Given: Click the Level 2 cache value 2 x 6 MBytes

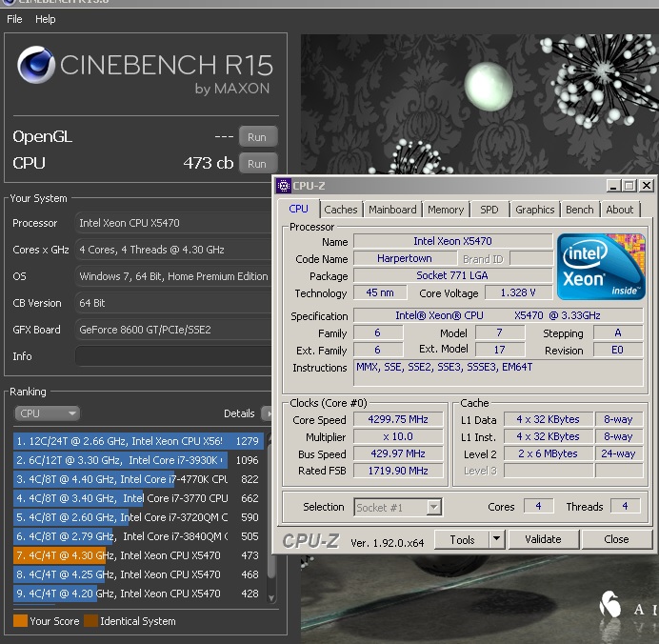Looking at the screenshot, I should click(548, 453).
